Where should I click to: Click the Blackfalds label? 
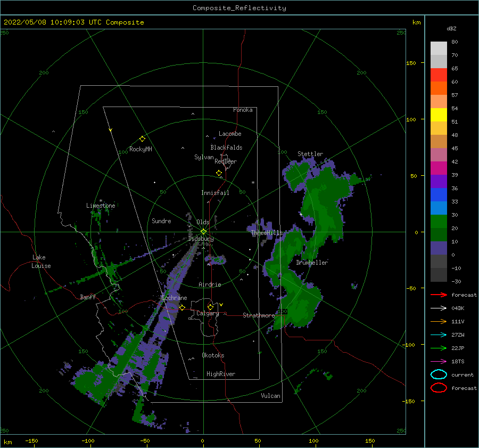(226, 148)
